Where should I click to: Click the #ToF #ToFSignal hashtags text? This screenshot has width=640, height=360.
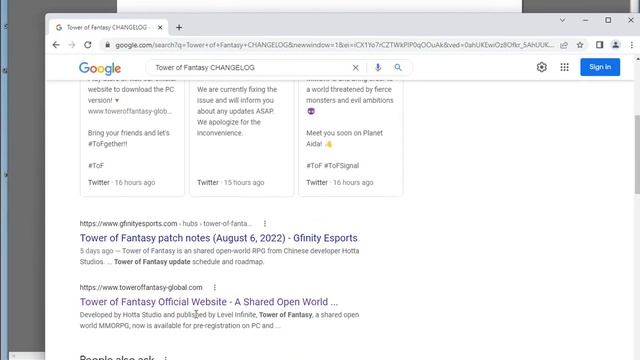(333, 166)
